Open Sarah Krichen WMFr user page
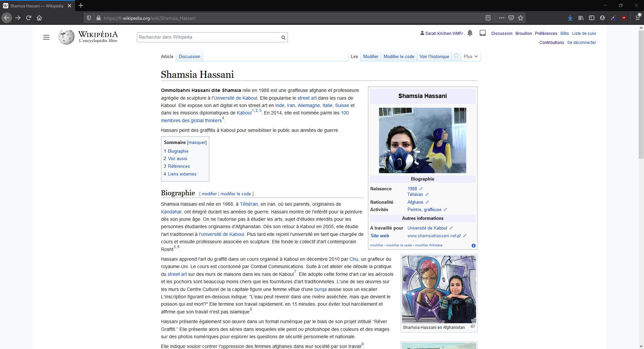Viewport: 644px width, 349px height. (x=444, y=33)
